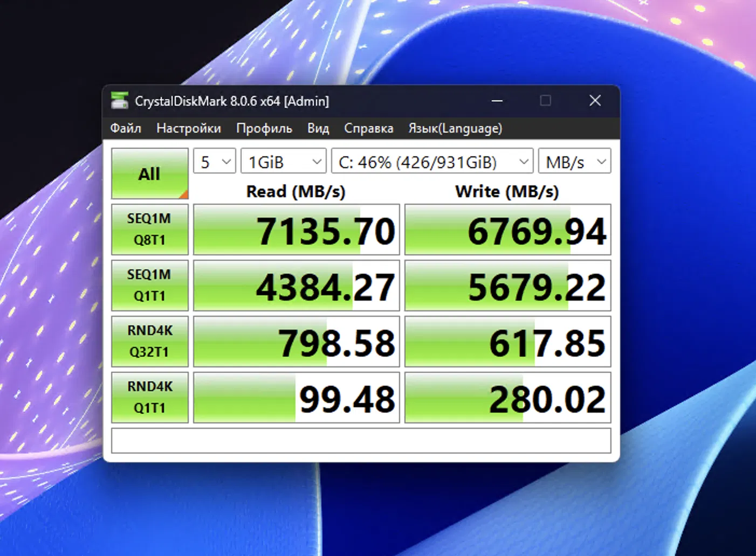
Task: Click the Read (MB/s) column header
Action: point(296,191)
